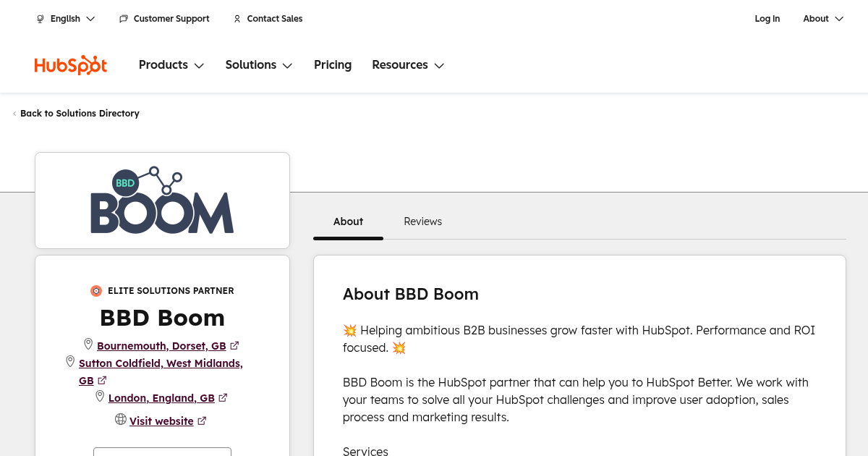Switch to the Reviews tab
The width and height of the screenshot is (868, 456).
(x=422, y=221)
